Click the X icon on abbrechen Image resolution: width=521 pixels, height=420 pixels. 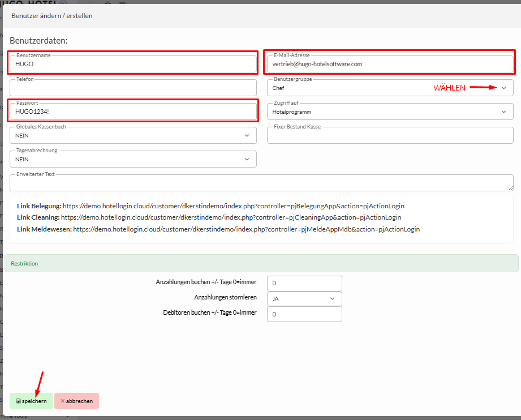point(62,401)
